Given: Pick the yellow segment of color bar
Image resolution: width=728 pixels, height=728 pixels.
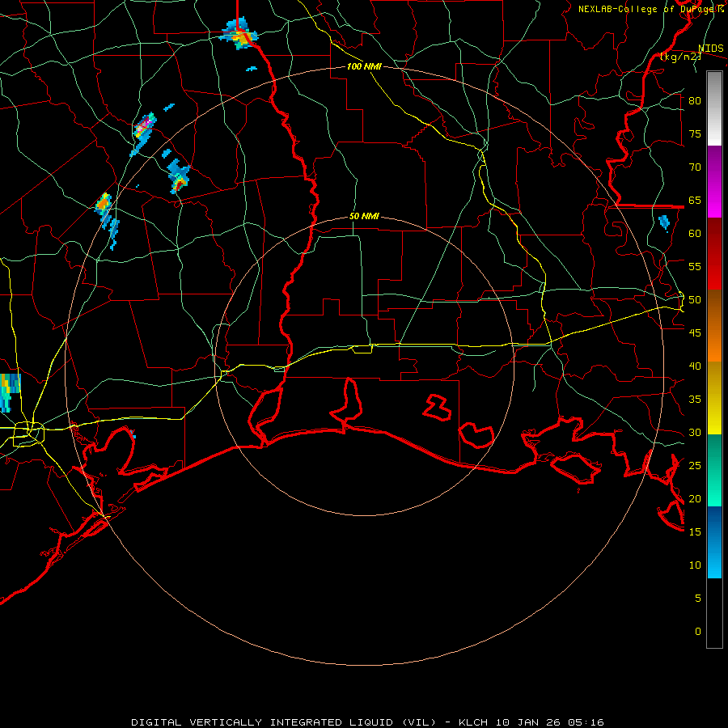Looking at the screenshot, I should 714,398.
